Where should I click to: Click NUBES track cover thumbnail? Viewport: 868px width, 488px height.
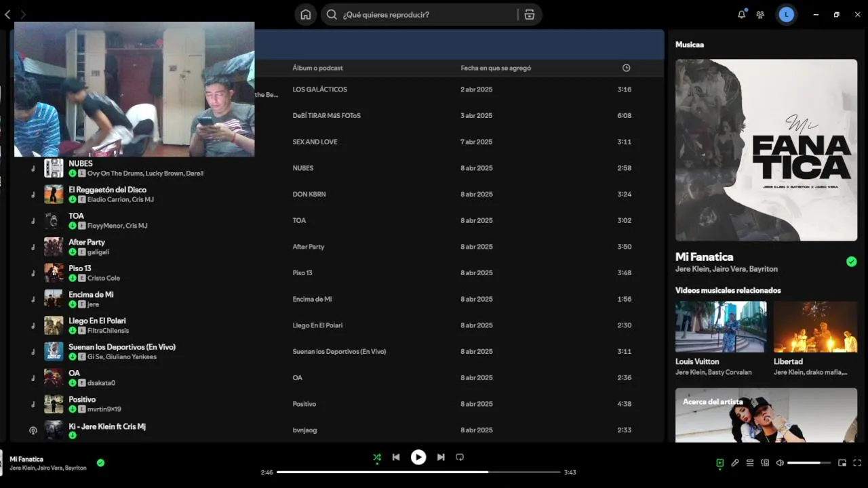(54, 168)
